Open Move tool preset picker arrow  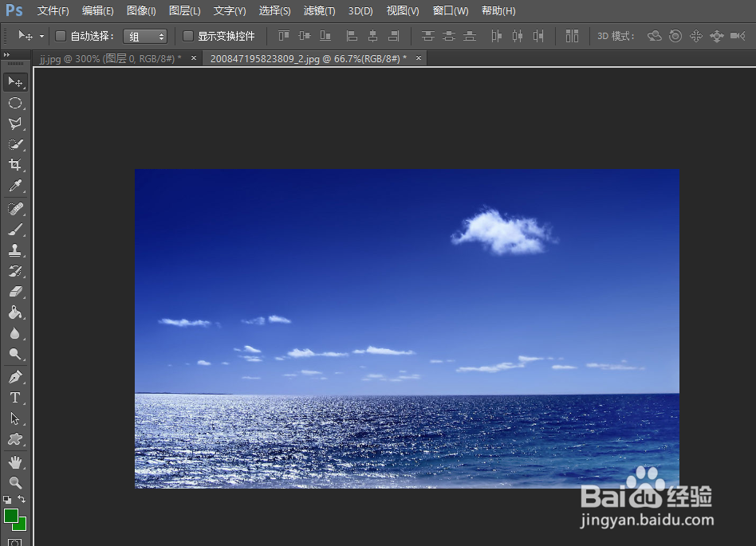tap(42, 36)
